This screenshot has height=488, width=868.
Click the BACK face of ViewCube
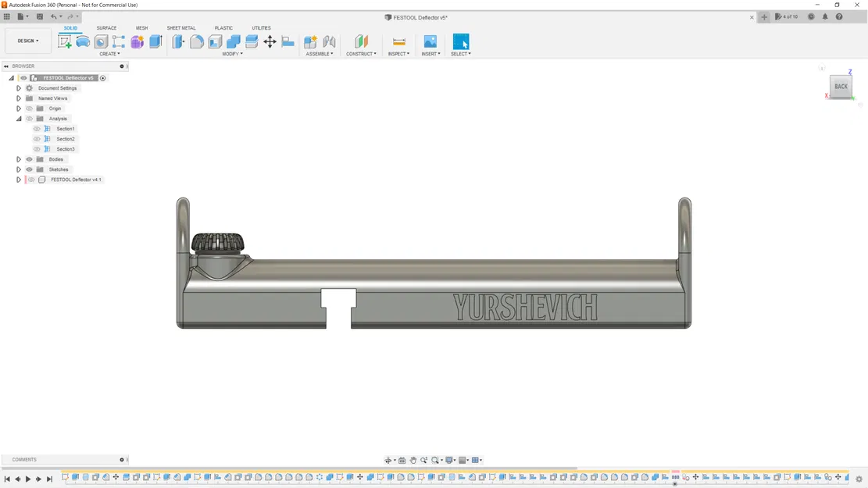pyautogui.click(x=841, y=87)
